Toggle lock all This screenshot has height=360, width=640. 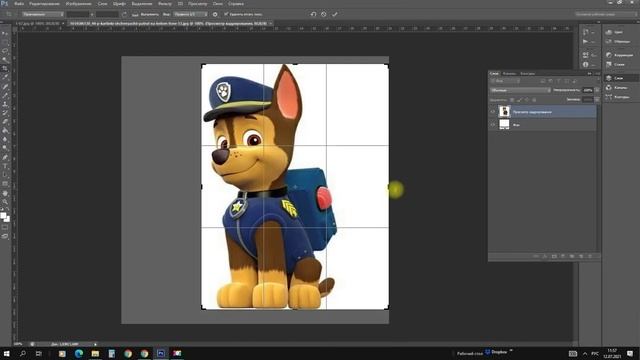pyautogui.click(x=534, y=100)
